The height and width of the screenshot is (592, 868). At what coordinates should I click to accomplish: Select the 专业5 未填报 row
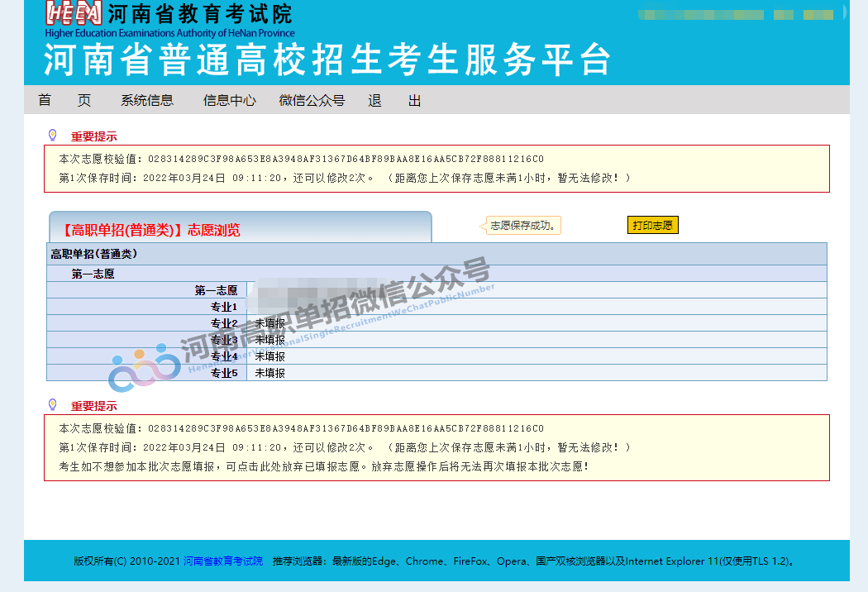436,373
